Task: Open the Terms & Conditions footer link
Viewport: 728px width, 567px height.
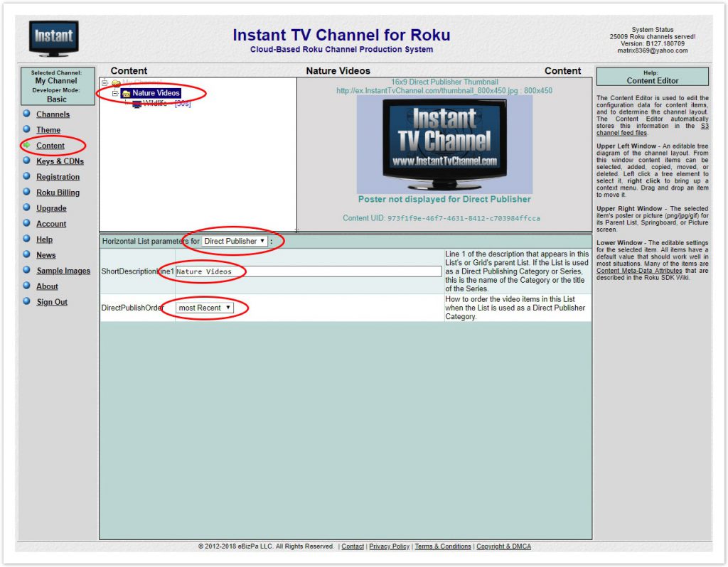Action: click(x=443, y=546)
